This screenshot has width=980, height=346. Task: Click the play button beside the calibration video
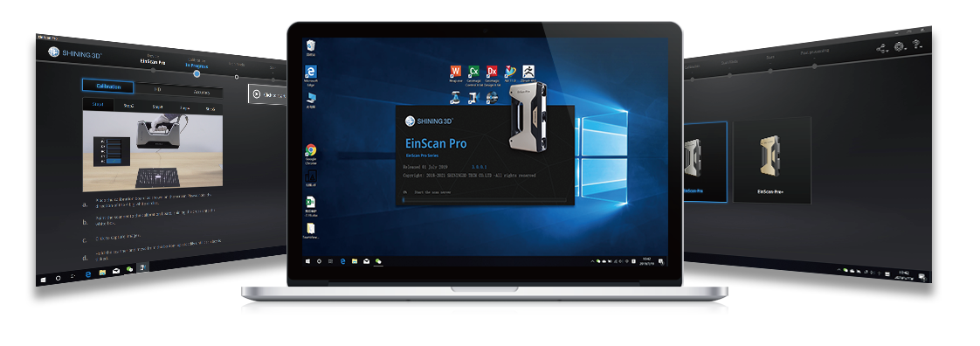(257, 94)
